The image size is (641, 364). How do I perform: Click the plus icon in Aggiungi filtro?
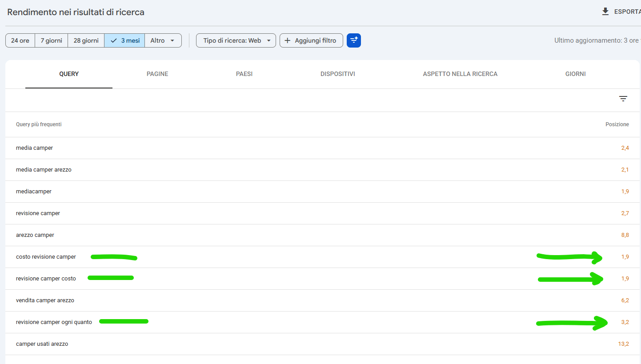click(287, 40)
